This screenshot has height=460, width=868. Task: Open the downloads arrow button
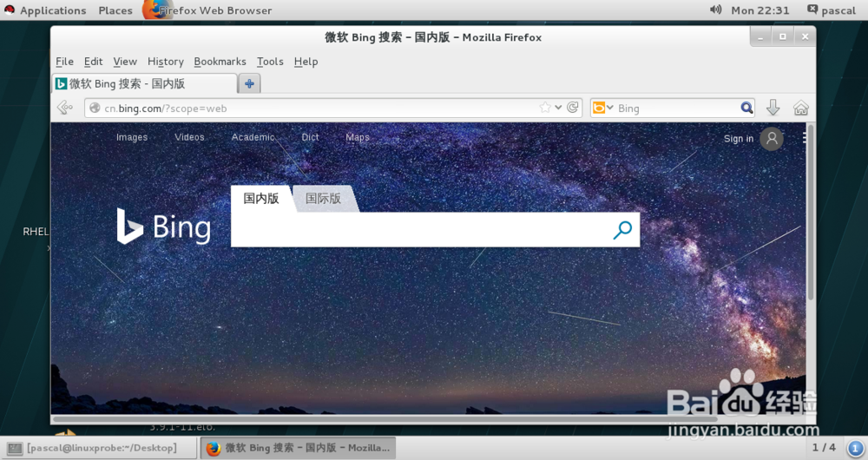click(773, 108)
